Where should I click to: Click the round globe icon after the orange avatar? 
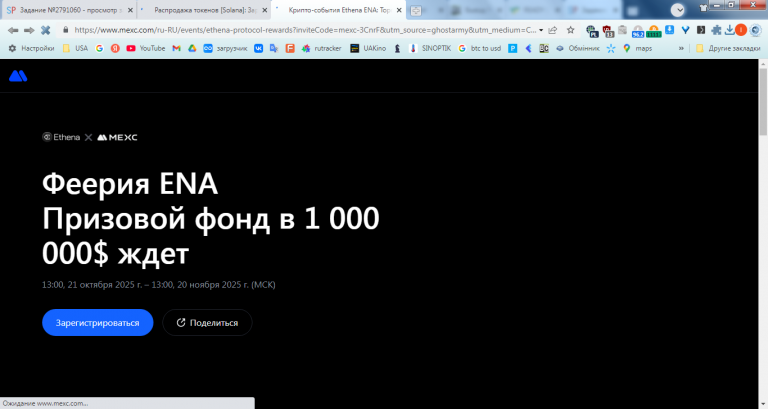pos(755,30)
